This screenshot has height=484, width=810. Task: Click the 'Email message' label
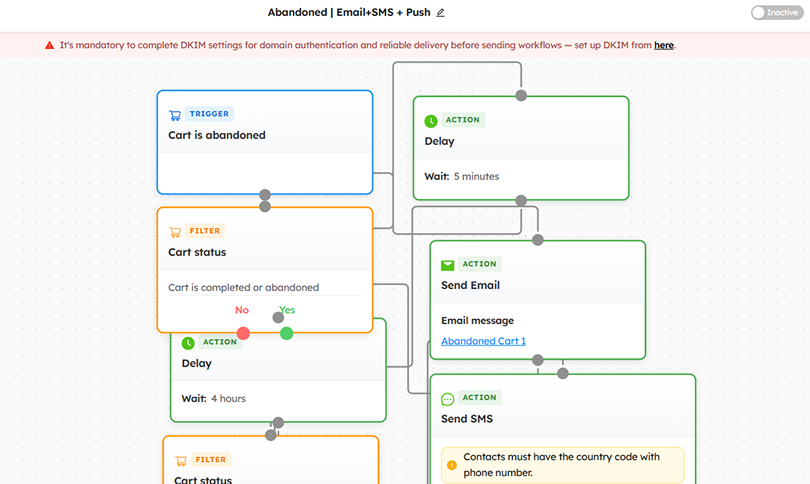pyautogui.click(x=477, y=320)
